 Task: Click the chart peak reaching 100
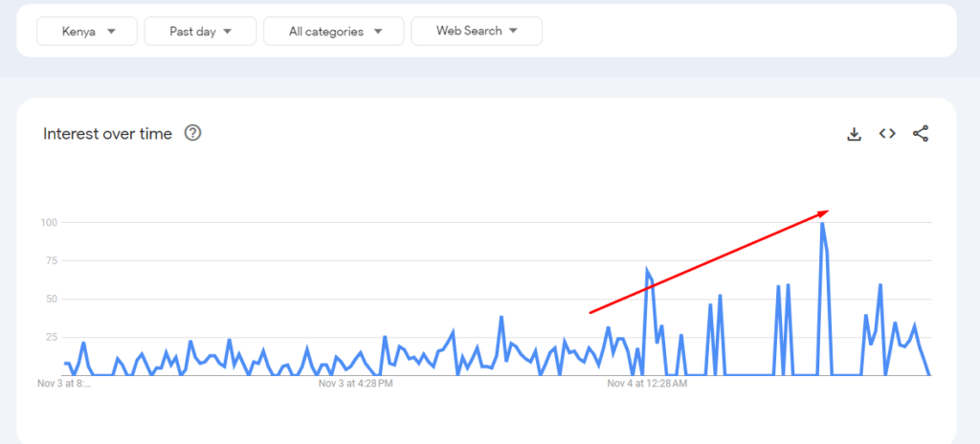822,224
